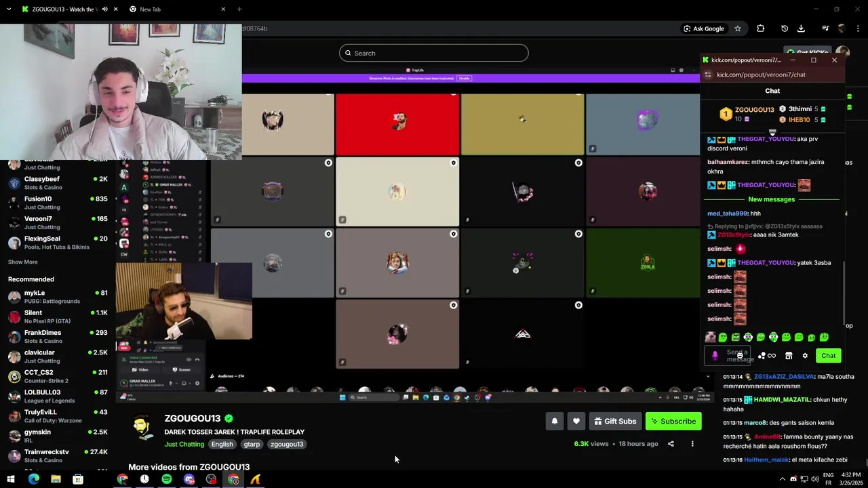This screenshot has height=488, width=868.
Task: Open recommended channel TrulyEviLL
Action: click(x=58, y=416)
